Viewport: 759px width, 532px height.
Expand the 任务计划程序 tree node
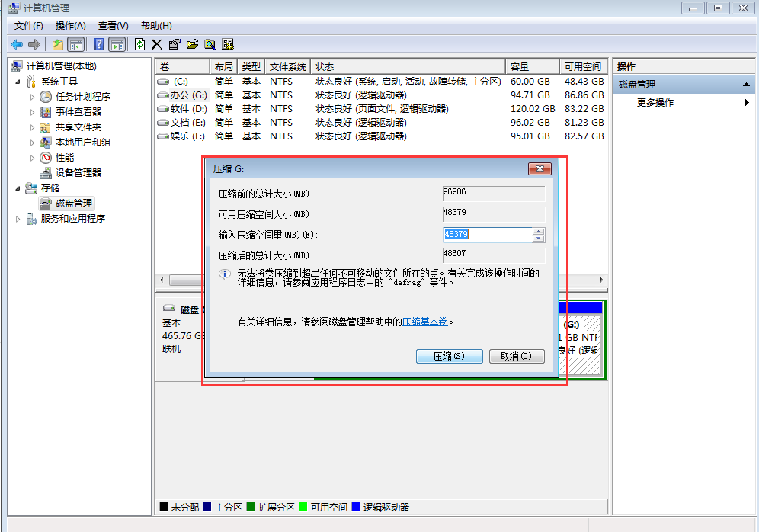pos(32,97)
